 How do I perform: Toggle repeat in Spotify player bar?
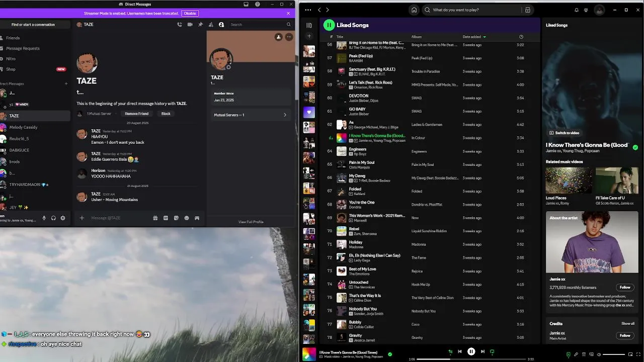coord(492,351)
